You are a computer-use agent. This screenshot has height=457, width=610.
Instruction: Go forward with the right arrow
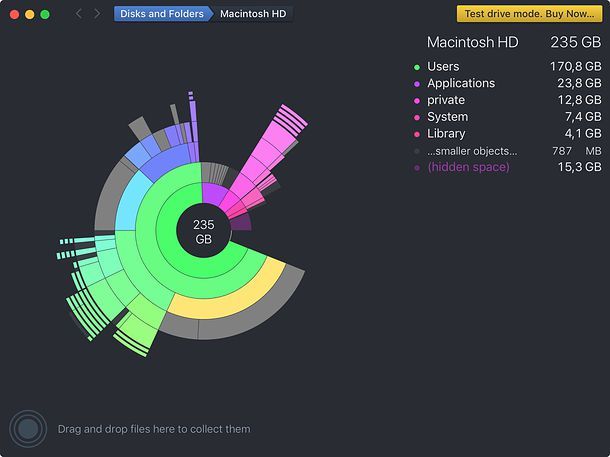[x=97, y=14]
